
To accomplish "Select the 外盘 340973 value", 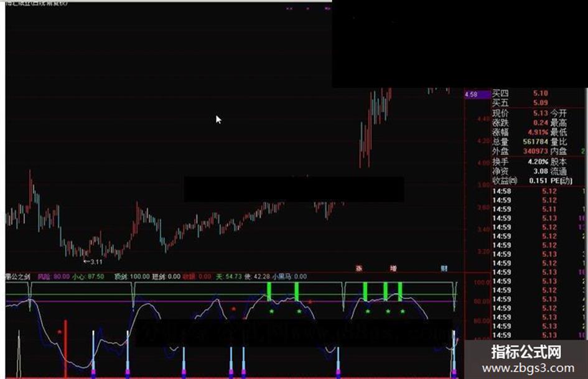I will tap(520, 151).
